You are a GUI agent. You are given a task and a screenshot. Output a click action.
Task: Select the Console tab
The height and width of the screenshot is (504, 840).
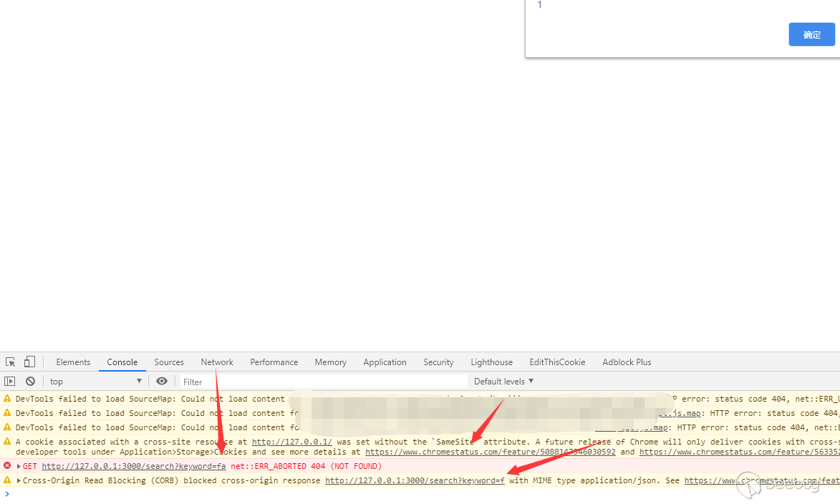pyautogui.click(x=122, y=362)
